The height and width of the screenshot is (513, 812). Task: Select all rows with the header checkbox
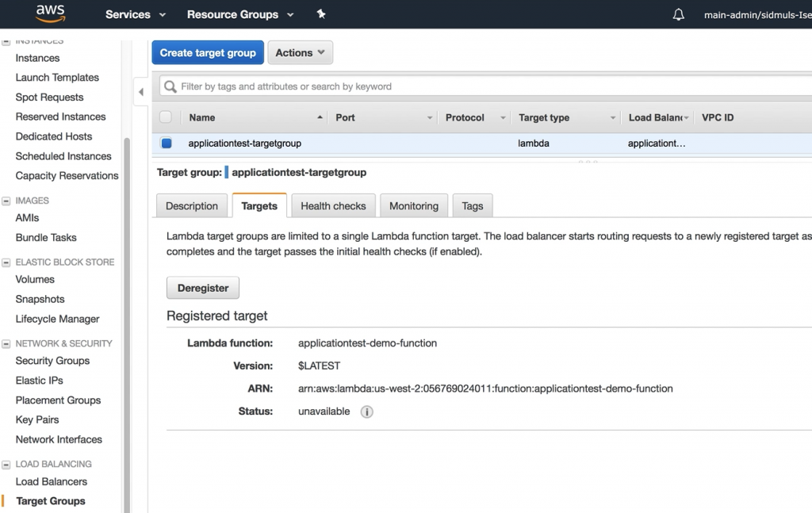pos(166,117)
